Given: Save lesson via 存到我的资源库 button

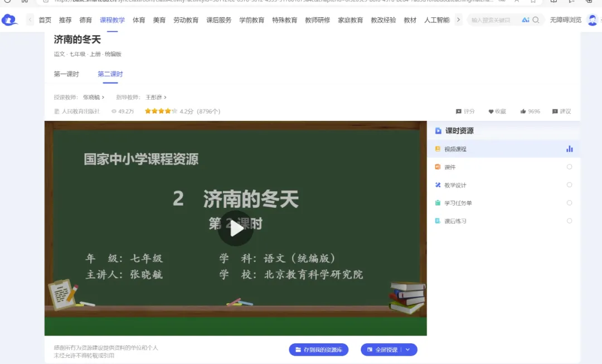Looking at the screenshot, I should click(x=319, y=350).
